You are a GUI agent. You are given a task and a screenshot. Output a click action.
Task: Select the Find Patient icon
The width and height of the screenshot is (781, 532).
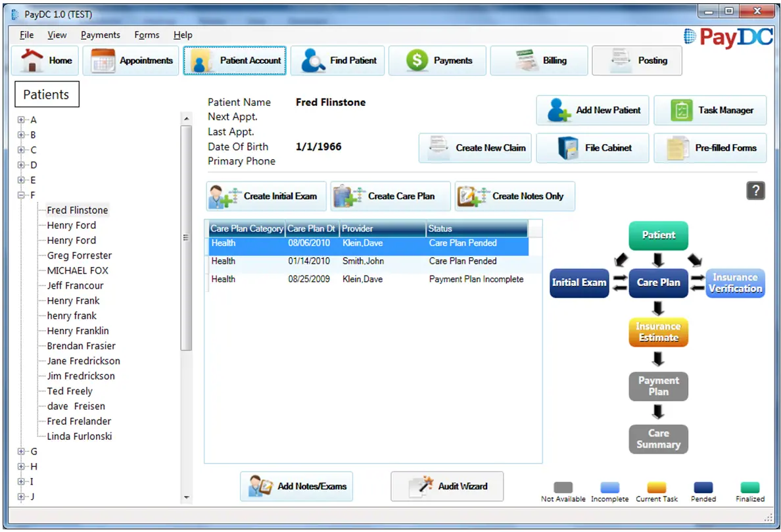click(x=337, y=60)
